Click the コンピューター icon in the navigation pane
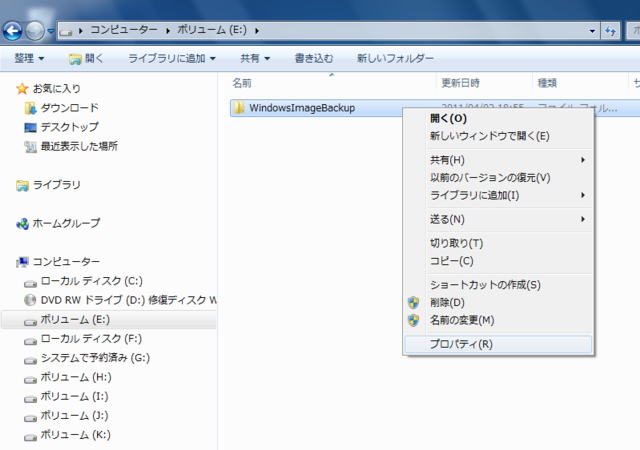This screenshot has height=450, width=640. click(22, 262)
